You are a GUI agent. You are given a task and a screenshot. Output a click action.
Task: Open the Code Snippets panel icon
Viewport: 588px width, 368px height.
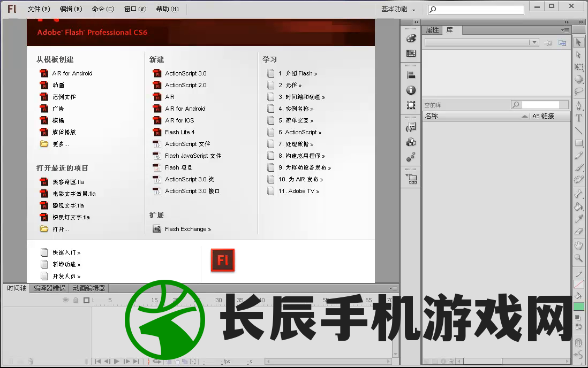411,127
